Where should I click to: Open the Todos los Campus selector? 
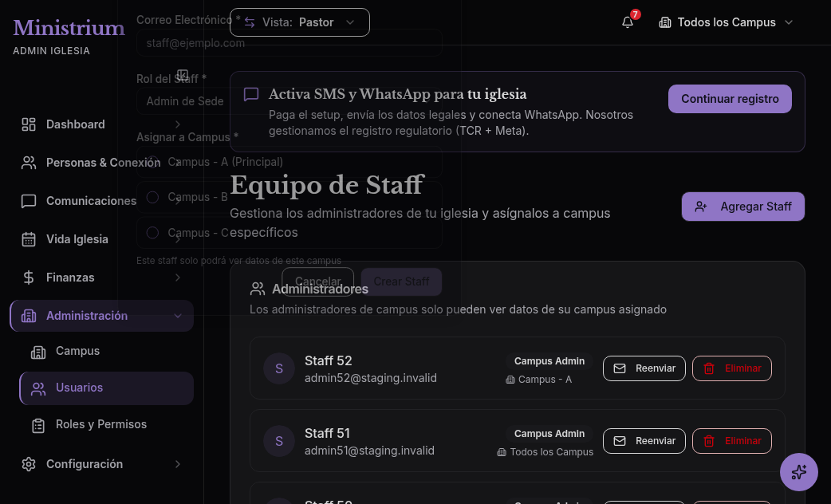point(726,22)
